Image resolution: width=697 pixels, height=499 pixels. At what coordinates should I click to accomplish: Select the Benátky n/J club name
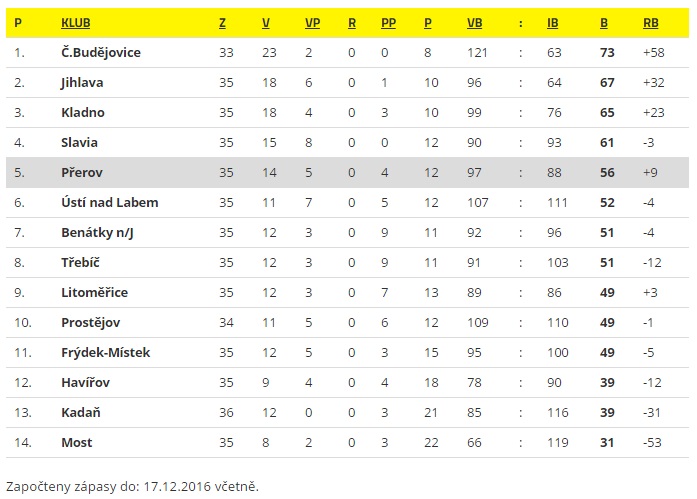point(97,232)
